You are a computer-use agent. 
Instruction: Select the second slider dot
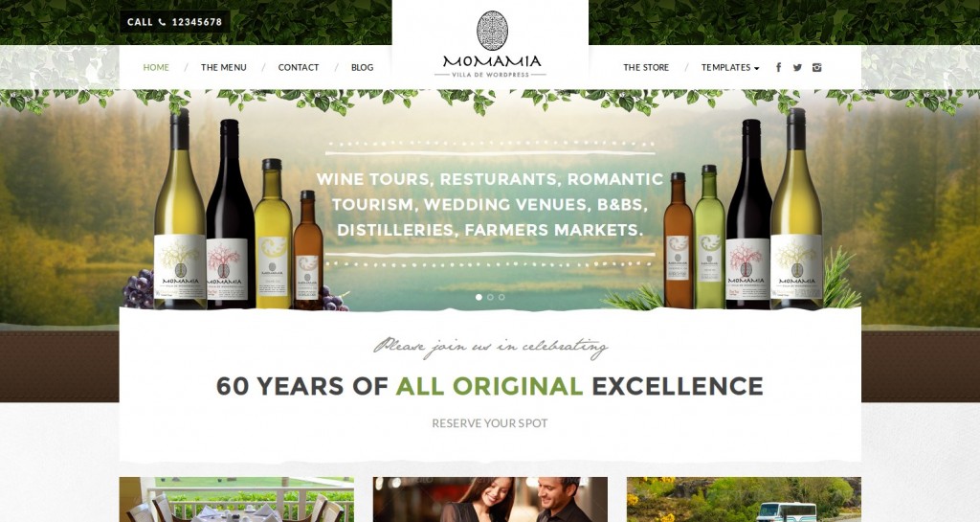[x=490, y=297]
